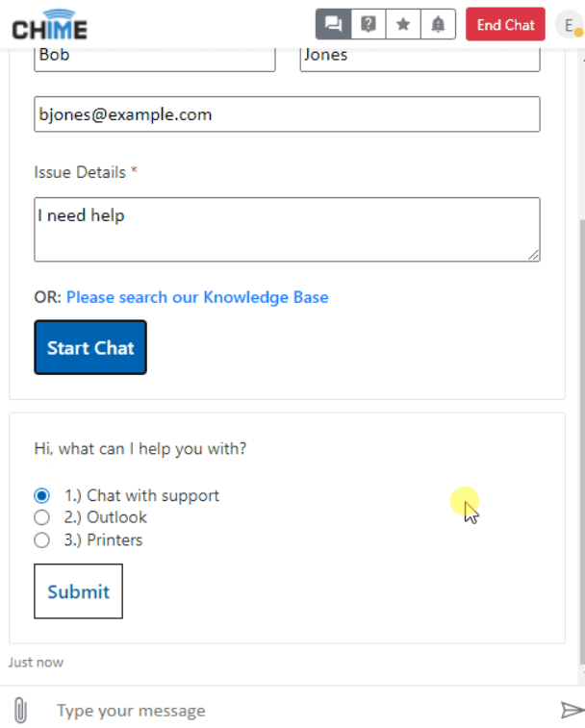Open the chat conversation icon
Screen dimensions: 585x728
[333, 24]
